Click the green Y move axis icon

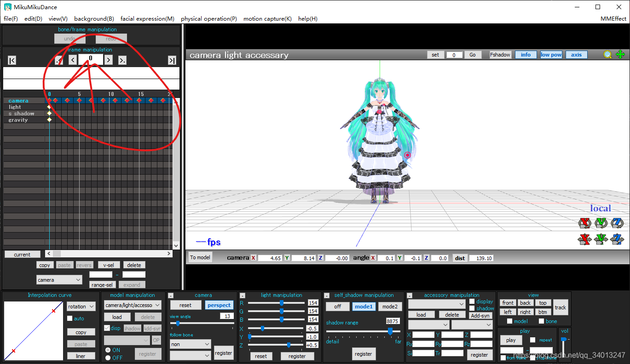(x=601, y=239)
